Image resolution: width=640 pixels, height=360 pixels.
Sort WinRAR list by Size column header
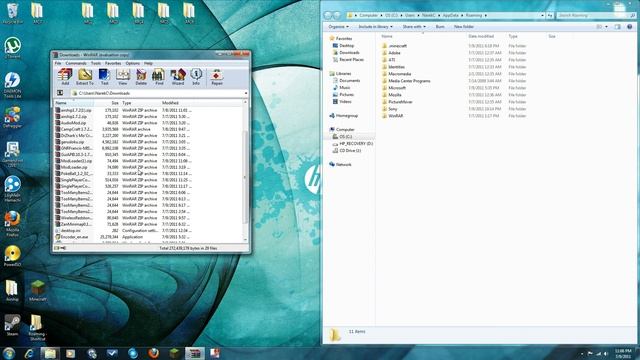tap(107, 103)
